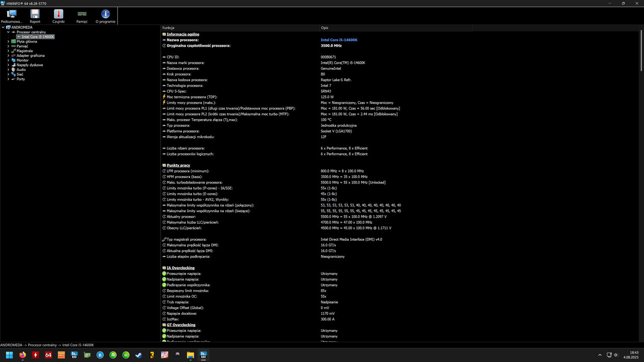Click the volume speaker tray icon

coord(616,355)
